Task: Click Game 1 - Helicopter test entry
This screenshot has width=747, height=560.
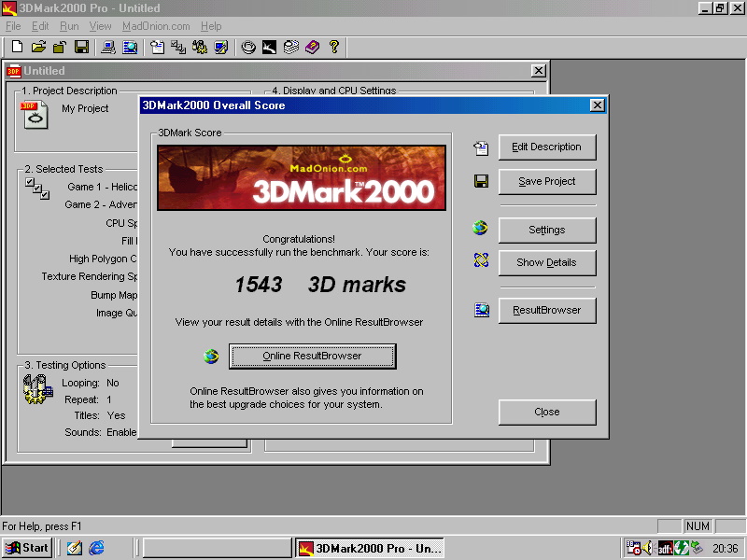Action: click(x=102, y=187)
